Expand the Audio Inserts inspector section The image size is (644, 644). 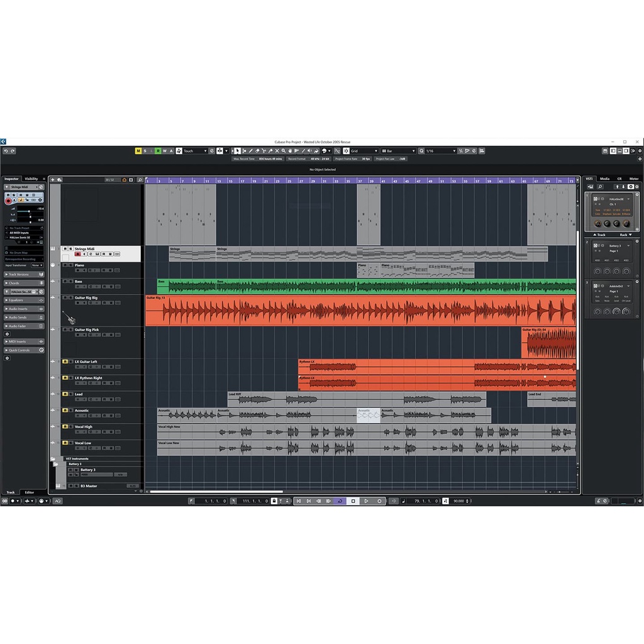click(x=24, y=309)
